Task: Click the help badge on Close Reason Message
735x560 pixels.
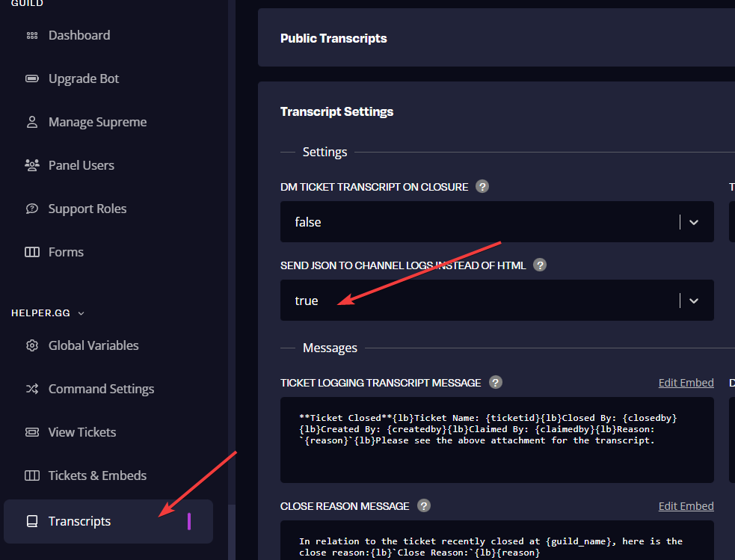Action: point(423,505)
